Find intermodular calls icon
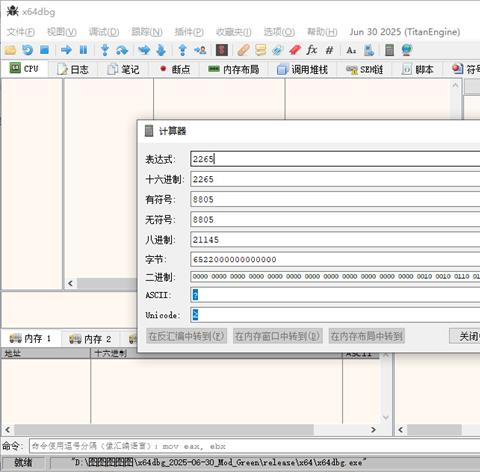This screenshot has height=472, width=480. click(x=368, y=50)
